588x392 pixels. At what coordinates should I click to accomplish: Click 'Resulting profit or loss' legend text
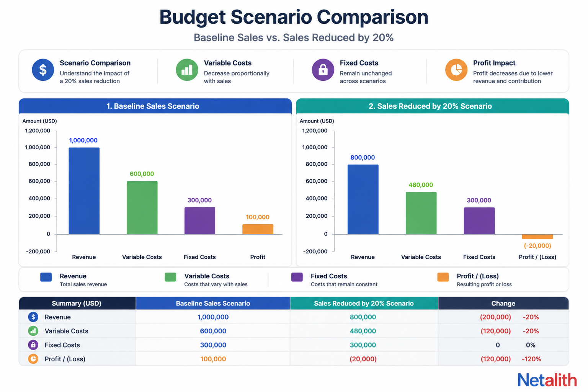484,284
